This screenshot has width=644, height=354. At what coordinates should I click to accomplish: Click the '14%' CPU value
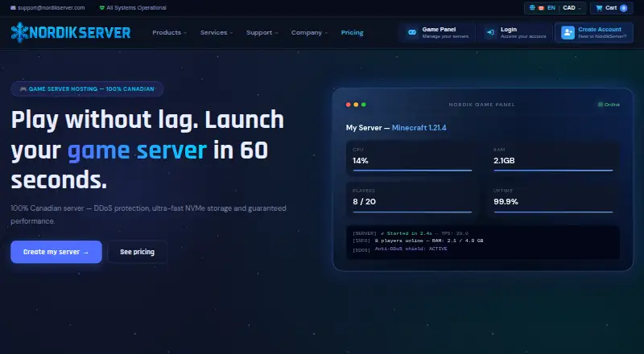360,161
